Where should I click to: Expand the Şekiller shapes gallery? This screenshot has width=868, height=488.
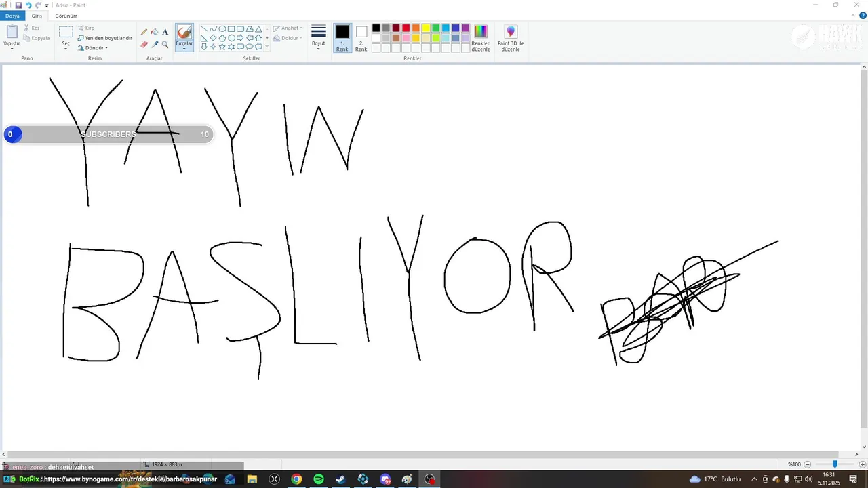(267, 47)
